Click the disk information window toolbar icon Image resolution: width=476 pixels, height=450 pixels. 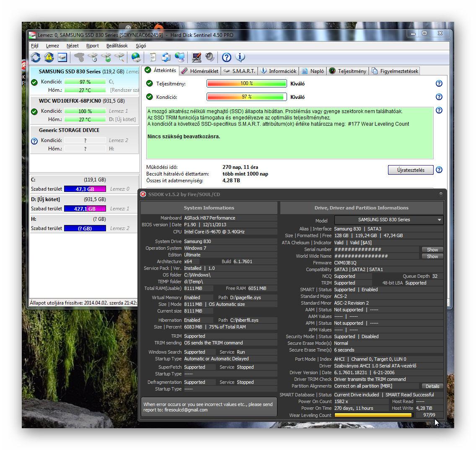[62, 57]
